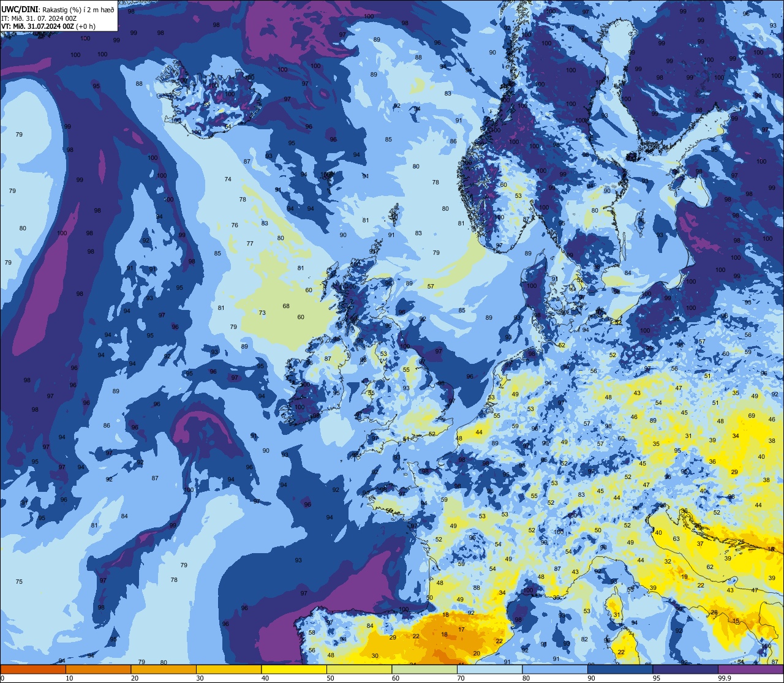Click the legend label "60"
The height and width of the screenshot is (683, 784).
coord(396,678)
